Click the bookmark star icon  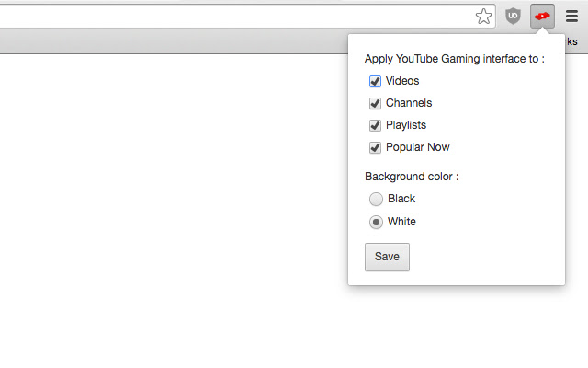tap(483, 17)
